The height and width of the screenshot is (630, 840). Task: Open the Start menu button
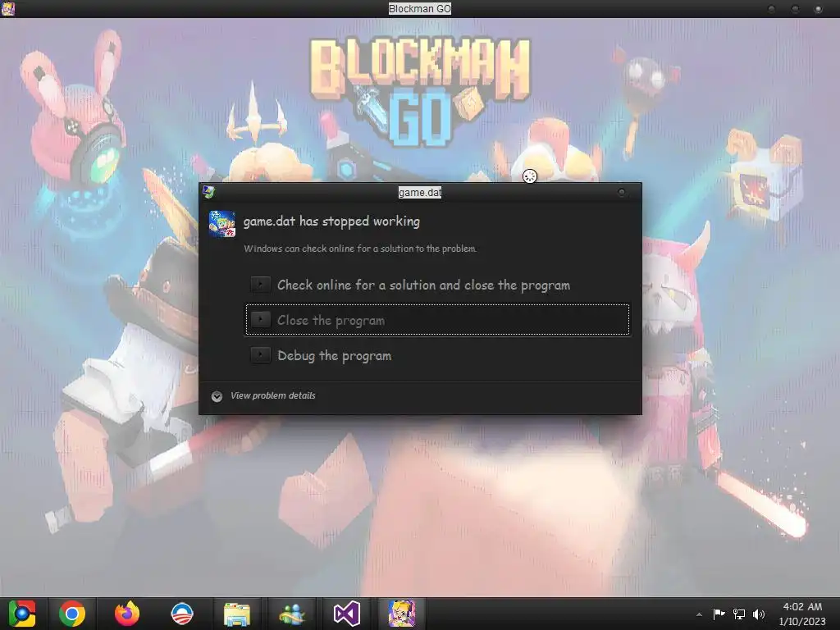click(22, 614)
